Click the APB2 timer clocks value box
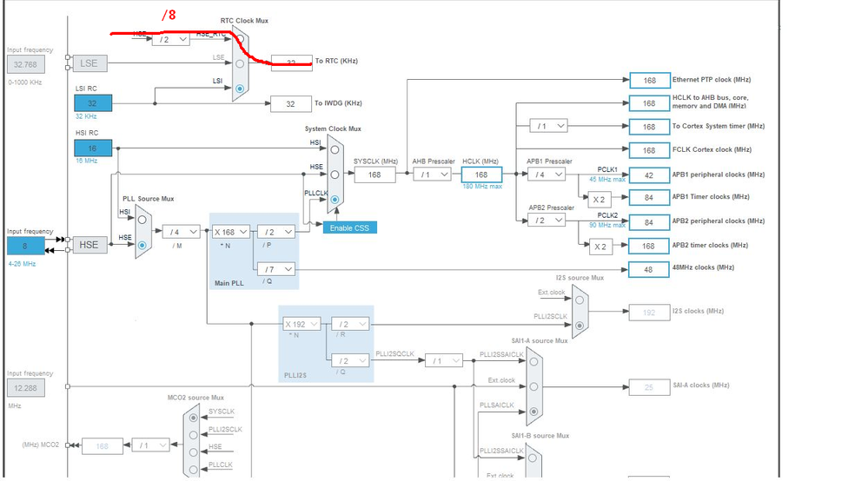The image size is (868, 481). click(649, 246)
